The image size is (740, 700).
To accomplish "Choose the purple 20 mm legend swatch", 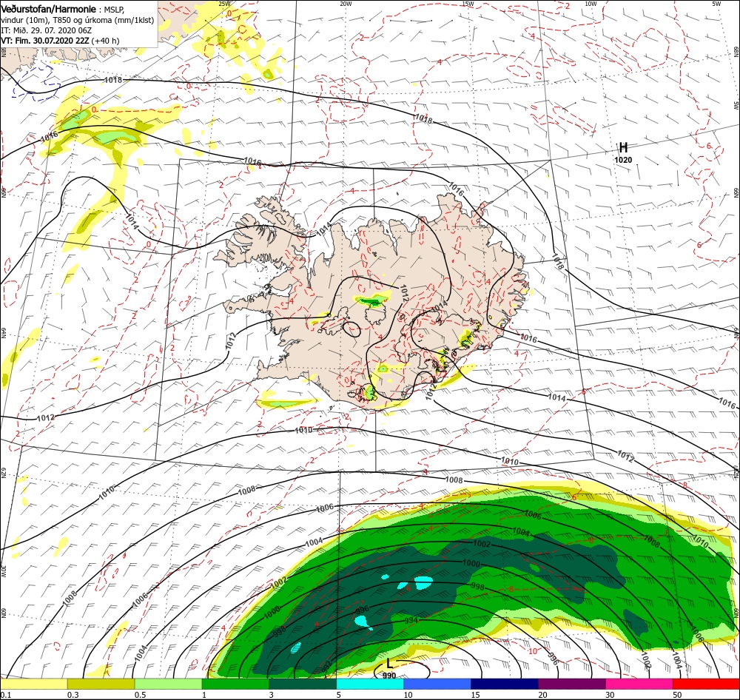I will [x=571, y=684].
